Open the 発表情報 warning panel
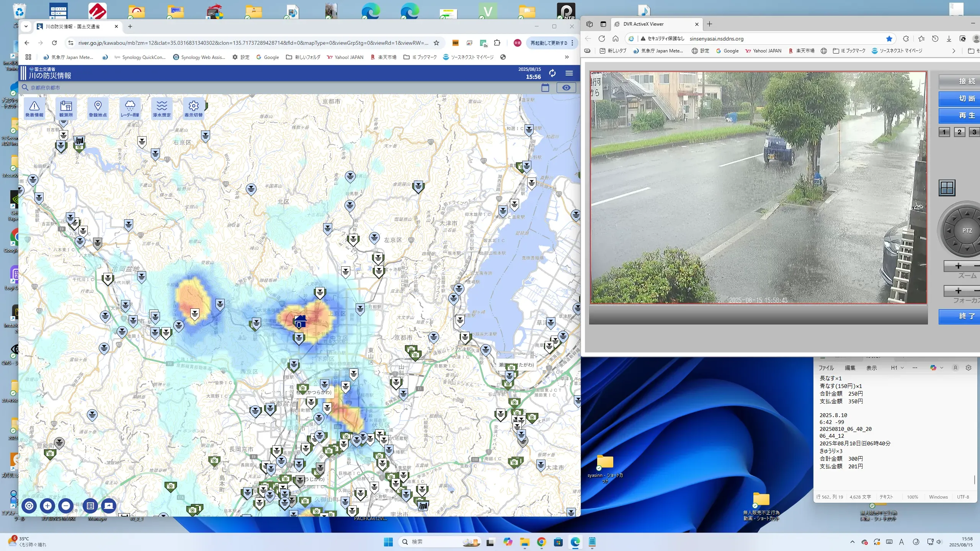 tap(34, 109)
